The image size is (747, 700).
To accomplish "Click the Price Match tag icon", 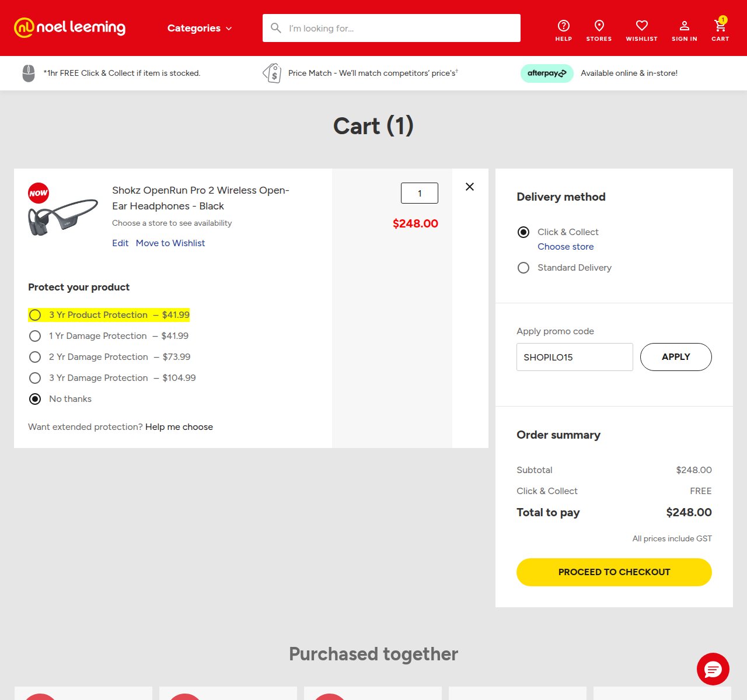I will (272, 73).
